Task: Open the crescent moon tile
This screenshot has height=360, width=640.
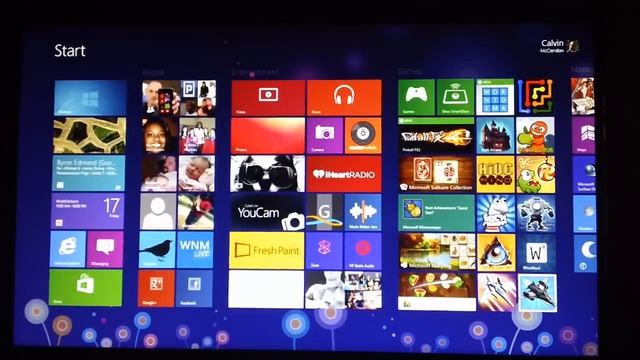Action: click(x=585, y=253)
